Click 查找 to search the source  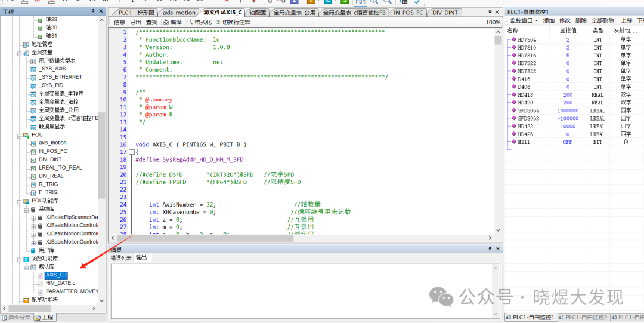point(151,22)
